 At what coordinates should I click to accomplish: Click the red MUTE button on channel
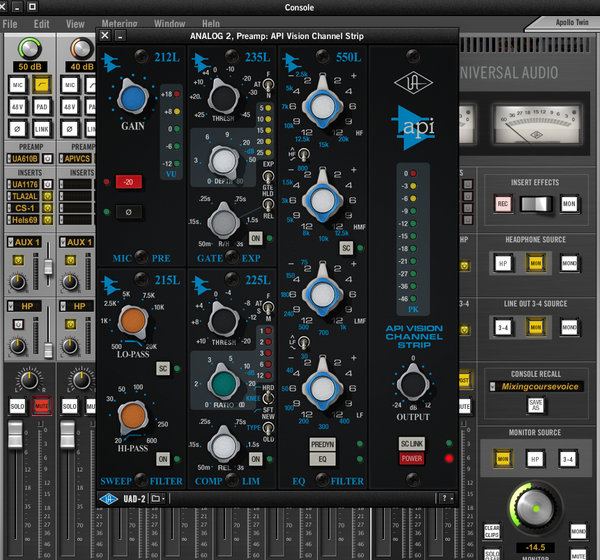[42, 405]
